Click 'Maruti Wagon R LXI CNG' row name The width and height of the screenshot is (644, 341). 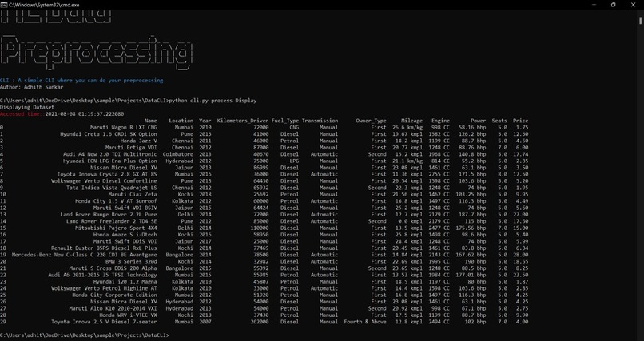click(x=124, y=127)
